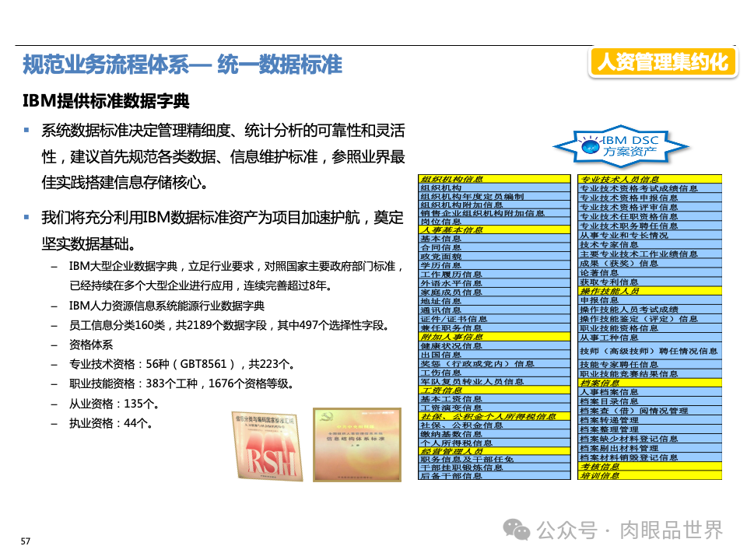Click the line 执业资格:44个
The width and height of the screenshot is (747, 560).
pyautogui.click(x=110, y=423)
